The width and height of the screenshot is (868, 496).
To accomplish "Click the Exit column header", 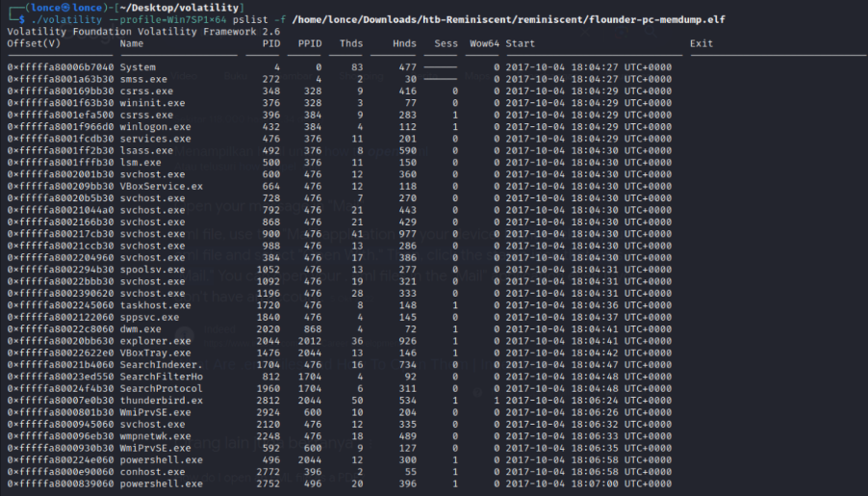I will (701, 43).
